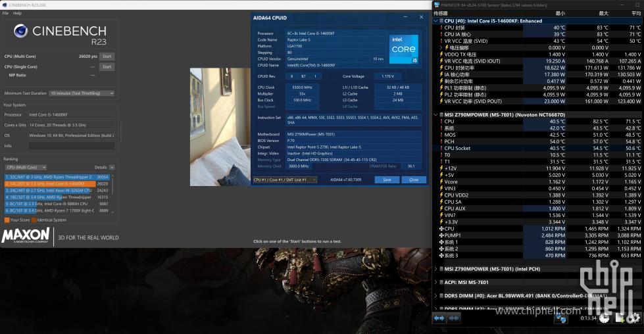The height and width of the screenshot is (334, 644).
Task: Click thermometer icon beside CPU IA 核心
Action: pos(441,34)
